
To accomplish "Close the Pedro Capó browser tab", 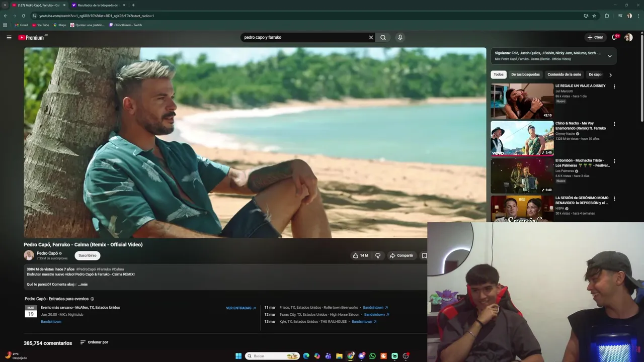I will (x=64, y=5).
